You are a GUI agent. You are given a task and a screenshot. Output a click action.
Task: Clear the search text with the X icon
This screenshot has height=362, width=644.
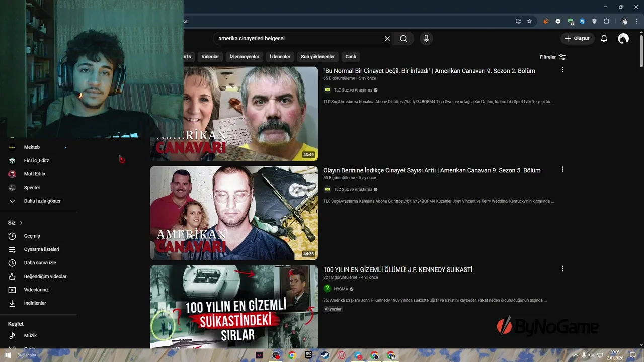[387, 39]
